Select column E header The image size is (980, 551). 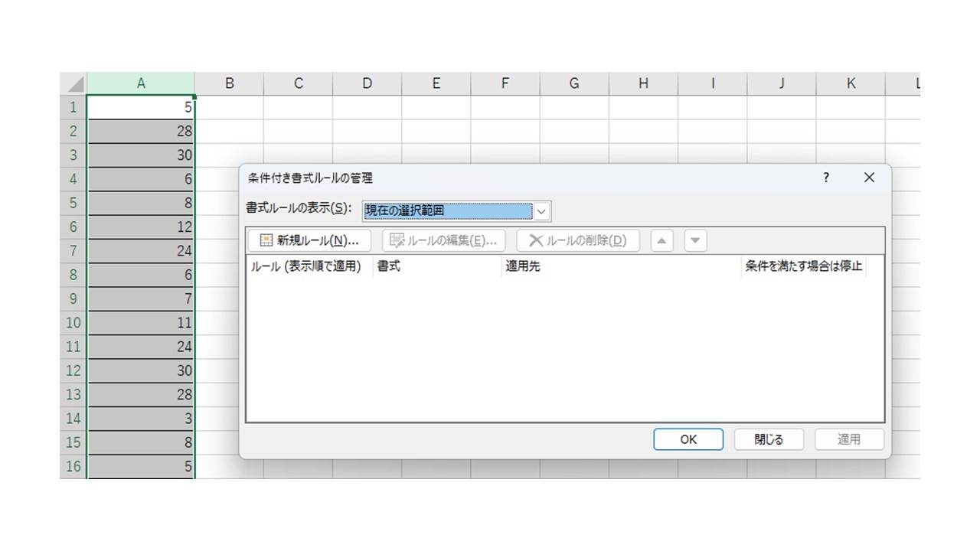436,83
